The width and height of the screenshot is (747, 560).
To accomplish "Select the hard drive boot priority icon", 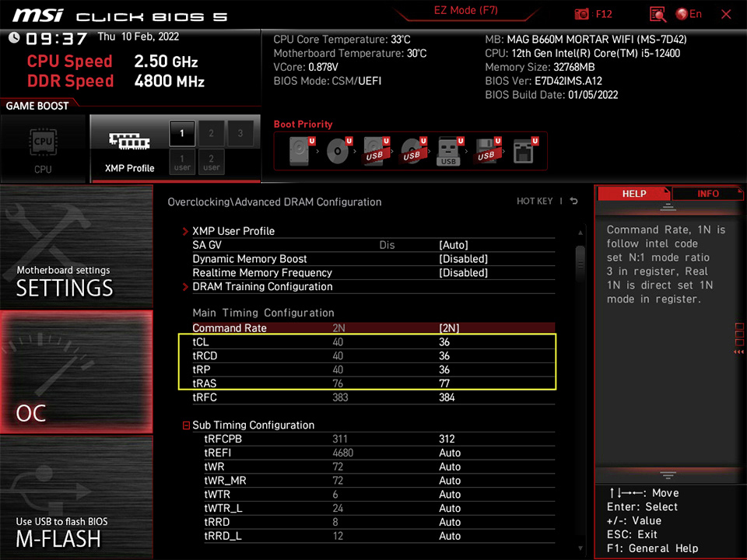I will coord(299,150).
